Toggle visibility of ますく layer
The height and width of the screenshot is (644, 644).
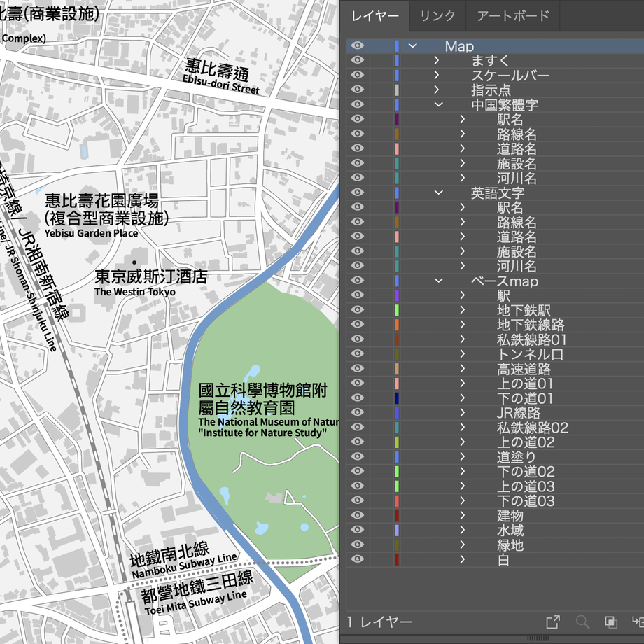[357, 60]
